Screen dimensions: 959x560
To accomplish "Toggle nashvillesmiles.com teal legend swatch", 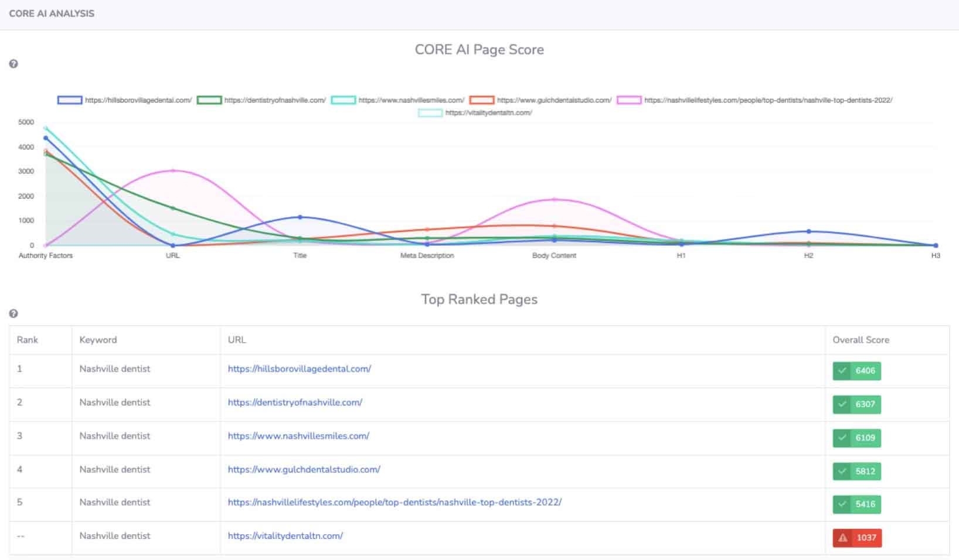I will pyautogui.click(x=343, y=100).
